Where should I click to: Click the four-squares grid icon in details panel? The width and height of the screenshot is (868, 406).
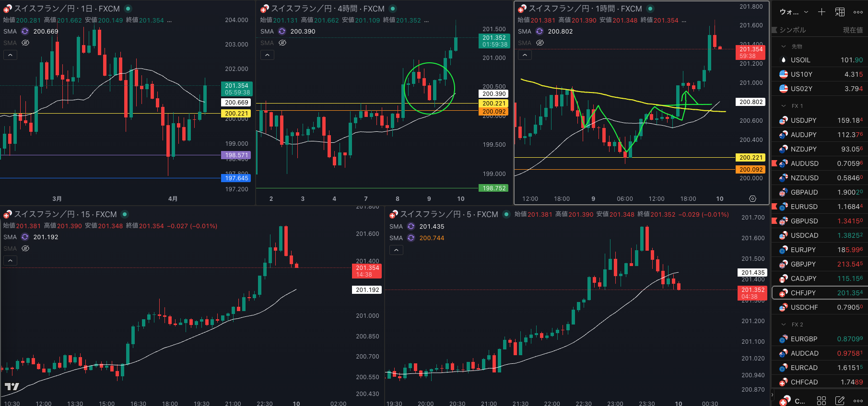(x=821, y=400)
